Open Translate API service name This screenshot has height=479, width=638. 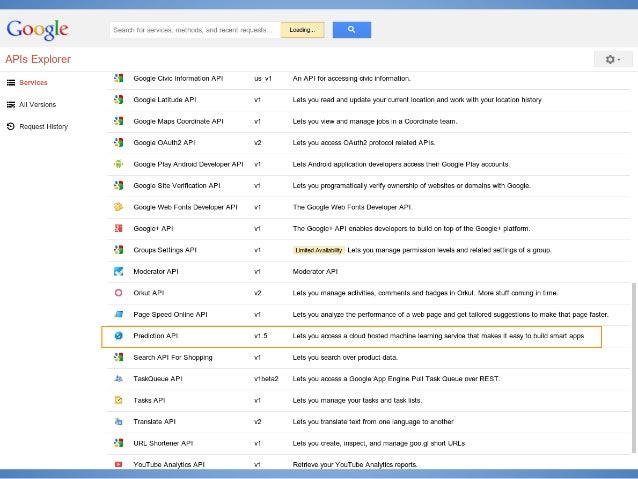click(x=154, y=422)
